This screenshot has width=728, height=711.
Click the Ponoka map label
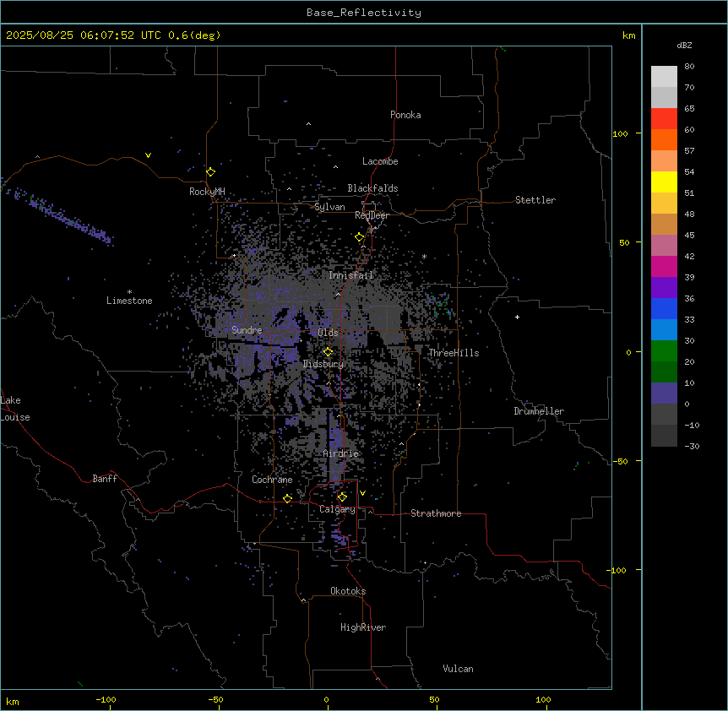click(405, 115)
